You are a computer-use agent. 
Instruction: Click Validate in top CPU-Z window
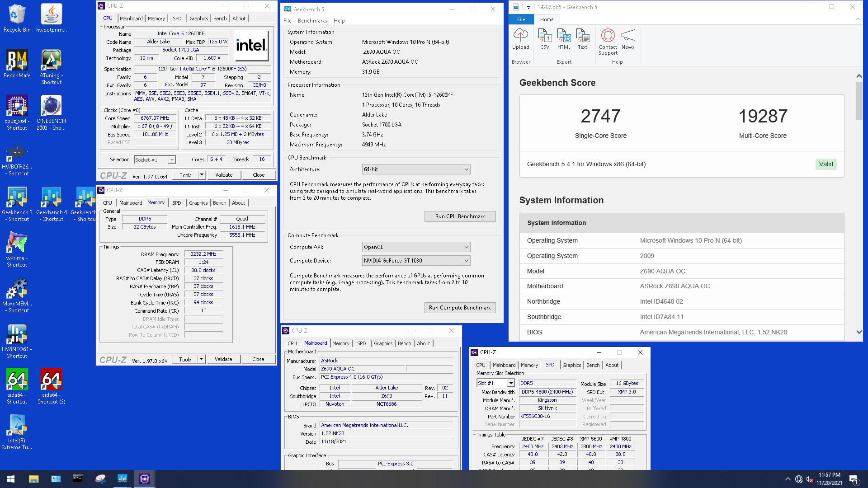tap(224, 175)
